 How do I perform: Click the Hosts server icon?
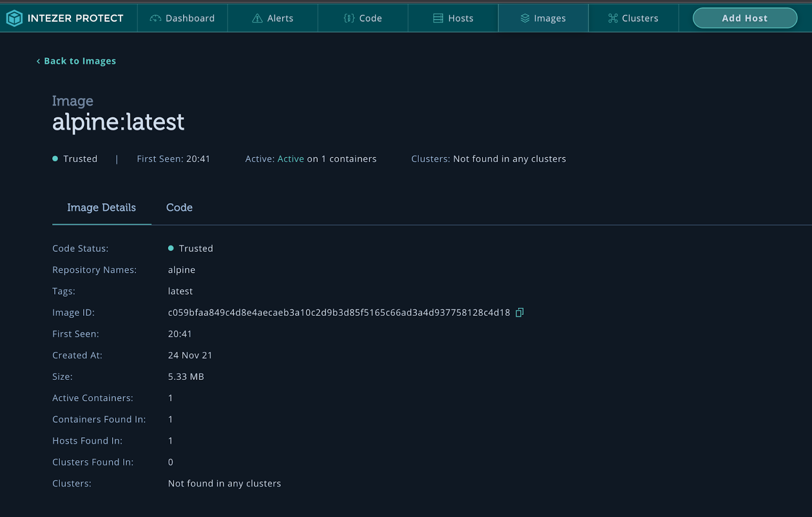(438, 18)
